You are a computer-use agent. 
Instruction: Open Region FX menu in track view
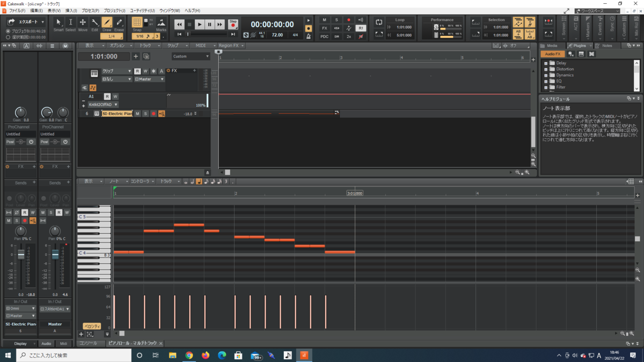[x=231, y=46]
